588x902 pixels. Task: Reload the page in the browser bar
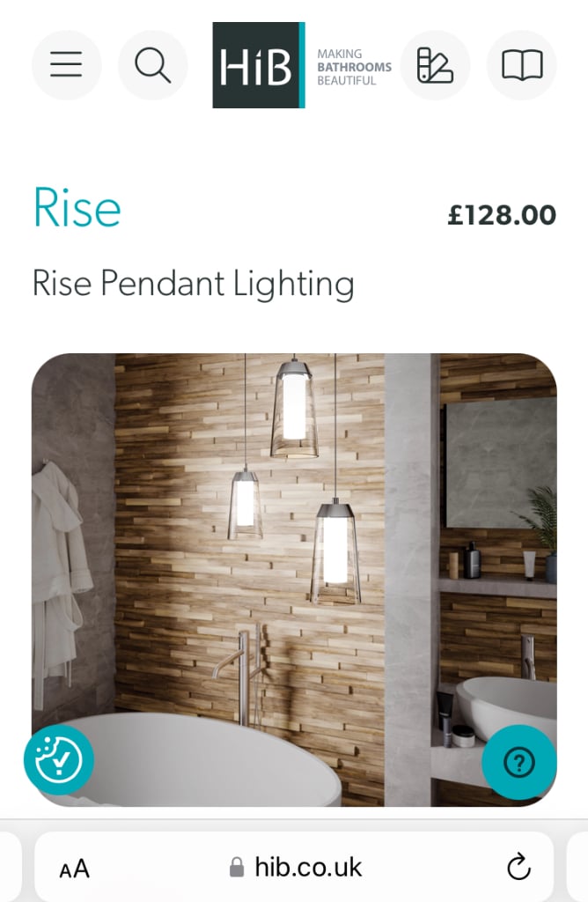click(518, 867)
